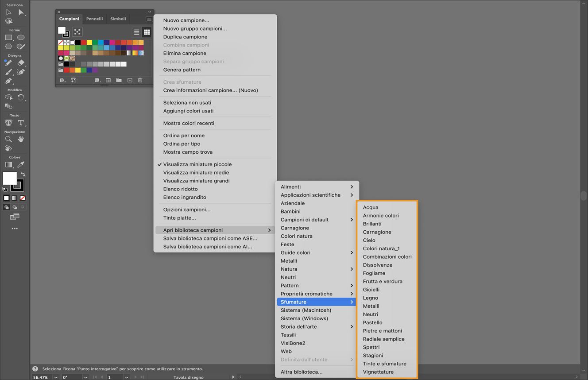This screenshot has width=588, height=380.
Task: Select the Selection arrow tool
Action: (x=8, y=12)
